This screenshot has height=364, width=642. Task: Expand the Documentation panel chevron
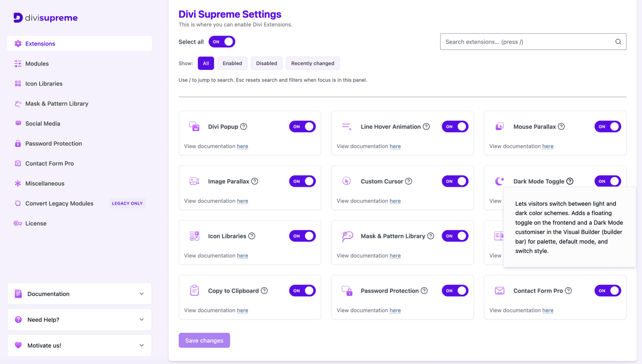pyautogui.click(x=142, y=294)
